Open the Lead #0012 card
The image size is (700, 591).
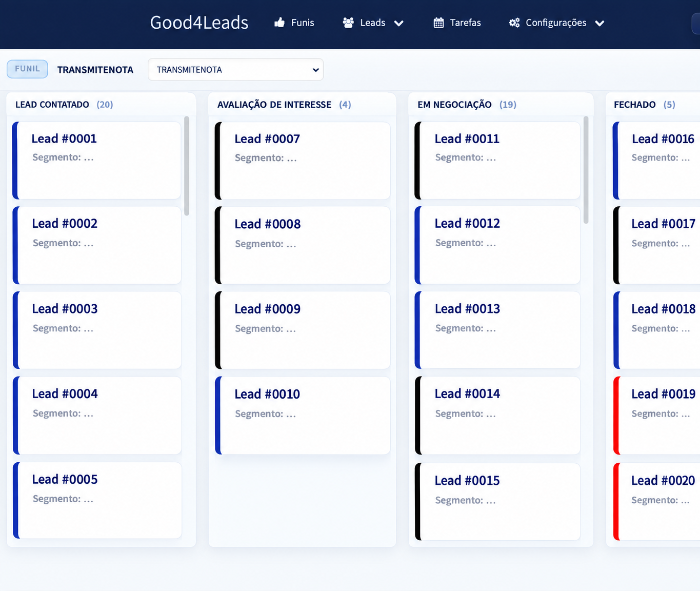497,245
